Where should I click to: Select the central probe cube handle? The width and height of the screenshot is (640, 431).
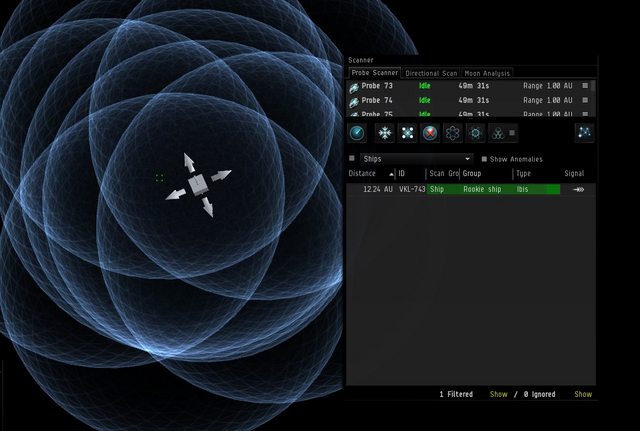pos(198,185)
